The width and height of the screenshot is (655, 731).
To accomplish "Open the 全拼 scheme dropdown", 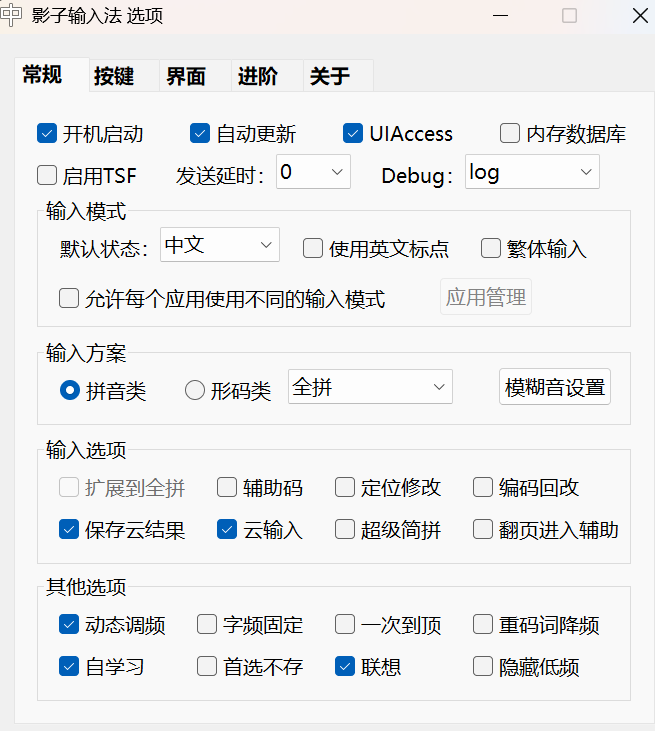I will pos(370,386).
